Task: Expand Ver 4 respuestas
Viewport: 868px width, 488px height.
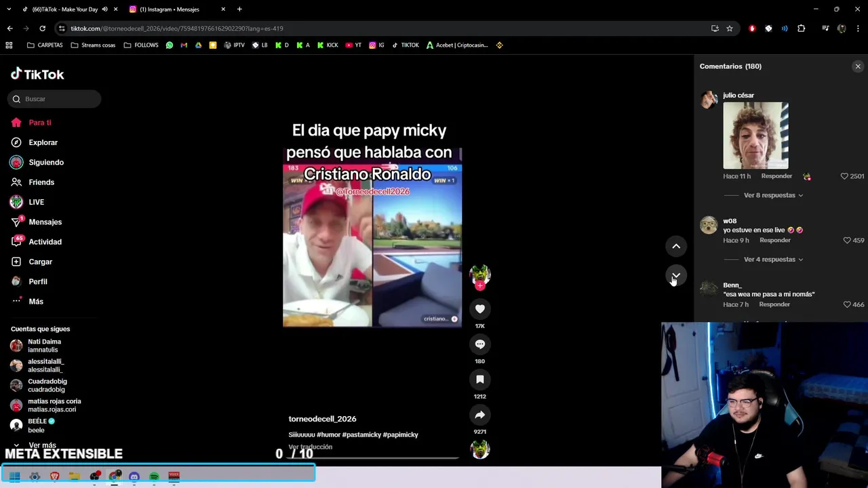Action: point(773,260)
